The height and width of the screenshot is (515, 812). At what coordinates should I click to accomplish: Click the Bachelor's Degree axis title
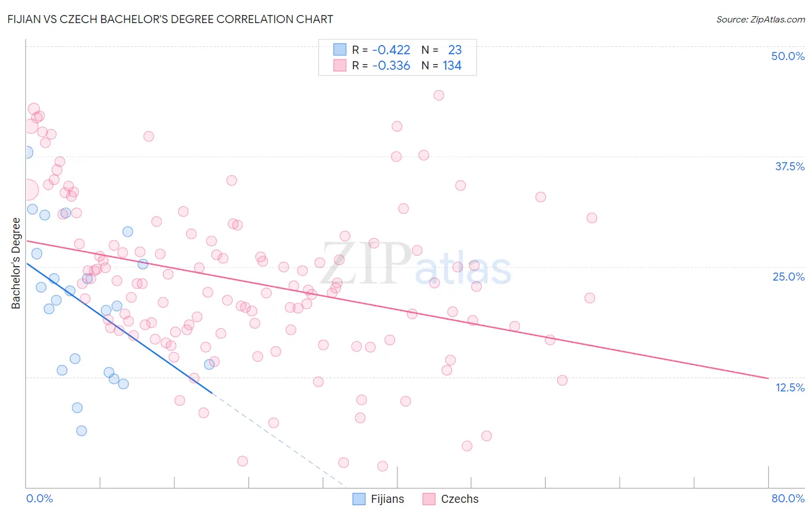click(16, 263)
